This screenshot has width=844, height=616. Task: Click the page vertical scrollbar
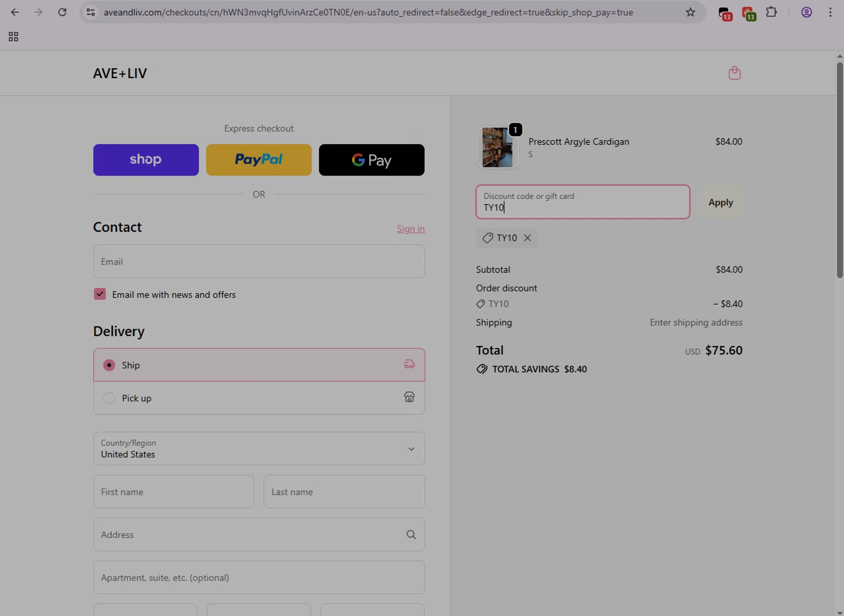[x=839, y=170]
